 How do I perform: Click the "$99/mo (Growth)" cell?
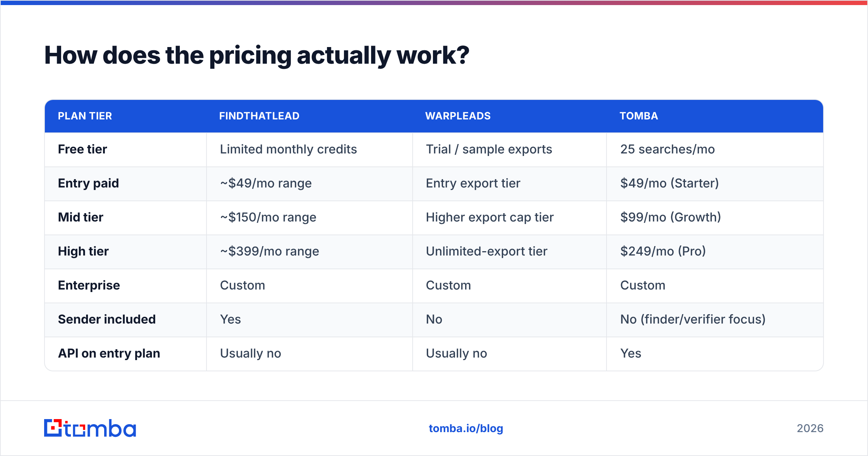671,217
